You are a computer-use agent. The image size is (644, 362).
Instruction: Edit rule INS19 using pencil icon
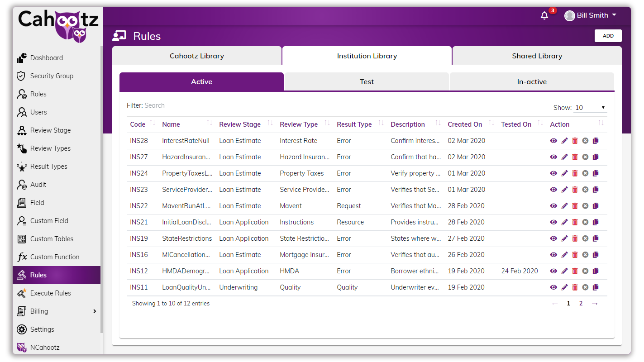point(564,238)
